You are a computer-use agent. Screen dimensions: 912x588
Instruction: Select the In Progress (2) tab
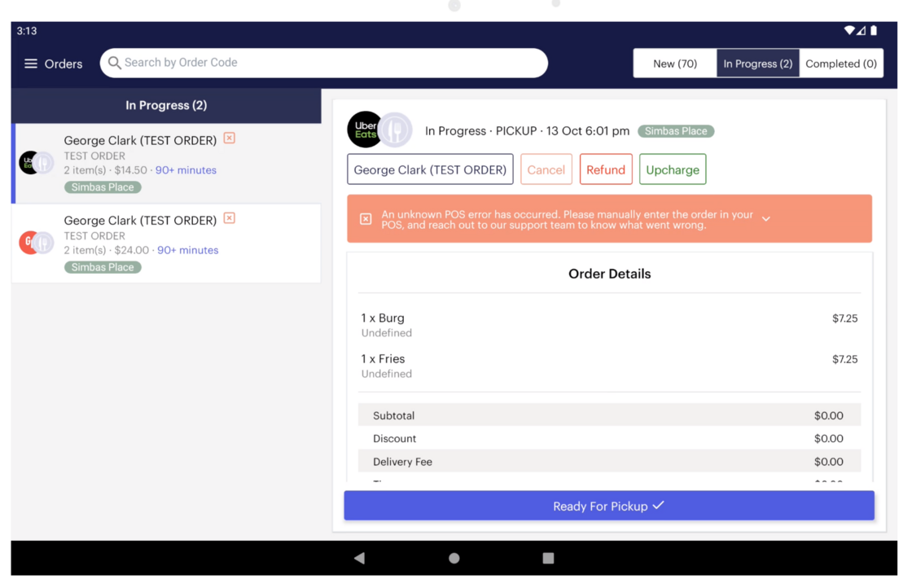757,64
